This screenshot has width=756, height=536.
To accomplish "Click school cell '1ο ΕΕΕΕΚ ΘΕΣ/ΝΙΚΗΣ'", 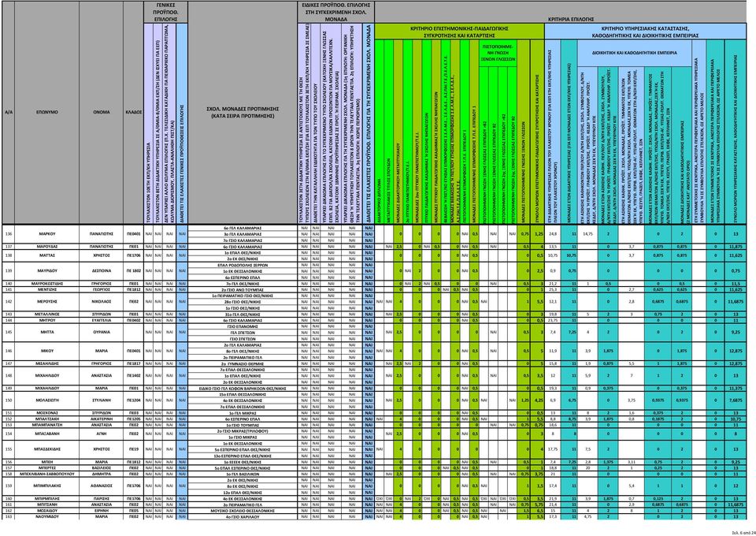I will pyautogui.click(x=242, y=462).
